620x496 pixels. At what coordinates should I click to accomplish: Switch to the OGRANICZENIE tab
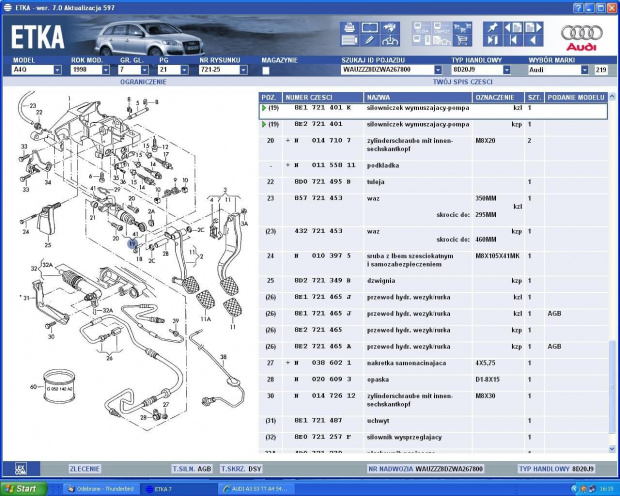point(143,82)
